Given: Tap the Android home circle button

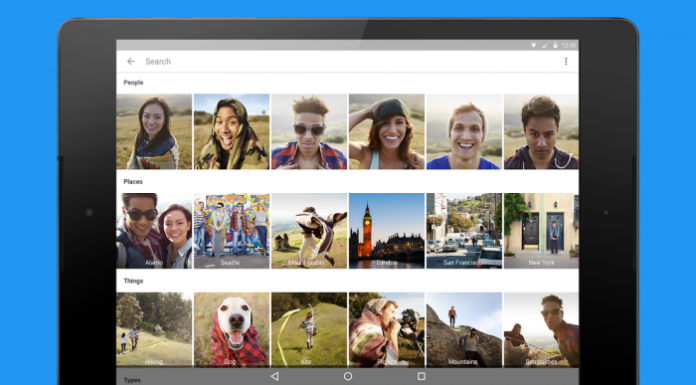Looking at the screenshot, I should 348,376.
